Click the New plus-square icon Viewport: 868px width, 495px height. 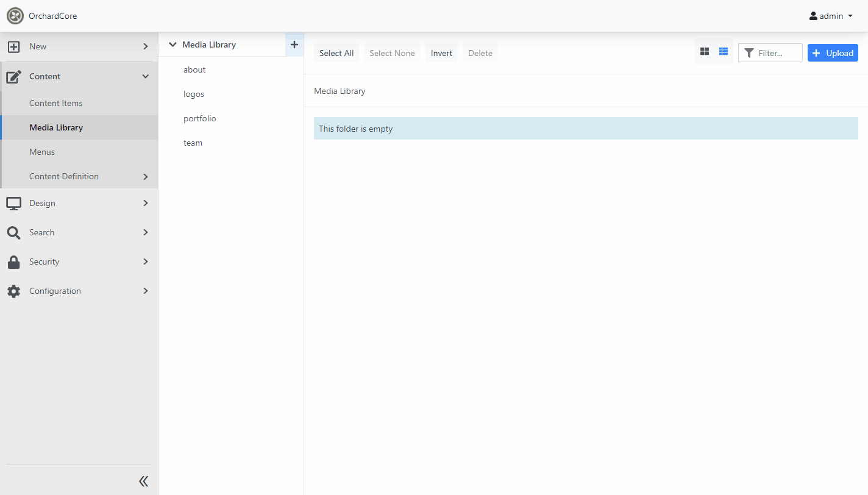(x=14, y=46)
